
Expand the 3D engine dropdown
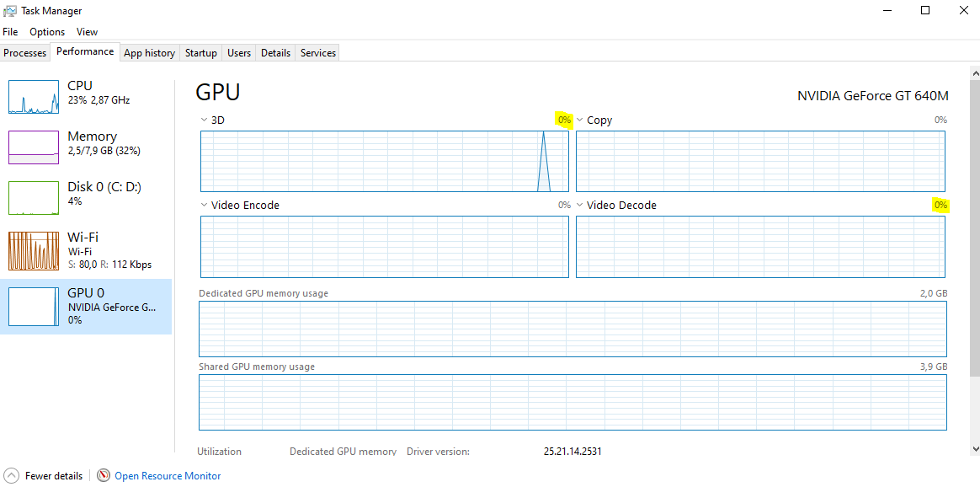[x=204, y=120]
